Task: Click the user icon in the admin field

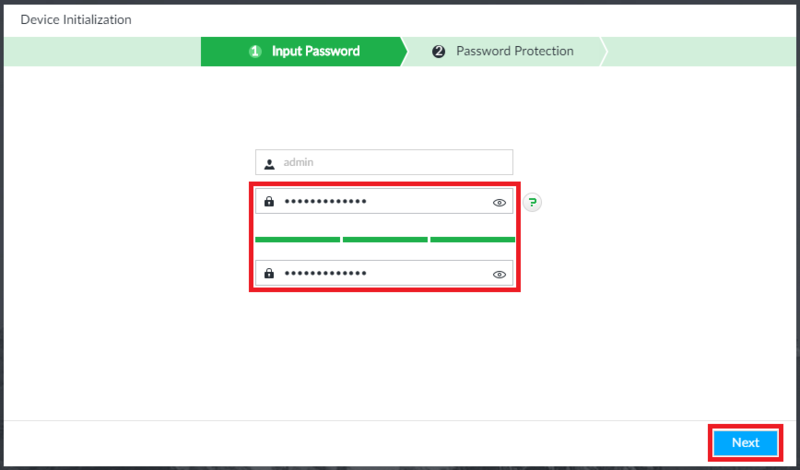Action: pyautogui.click(x=269, y=163)
